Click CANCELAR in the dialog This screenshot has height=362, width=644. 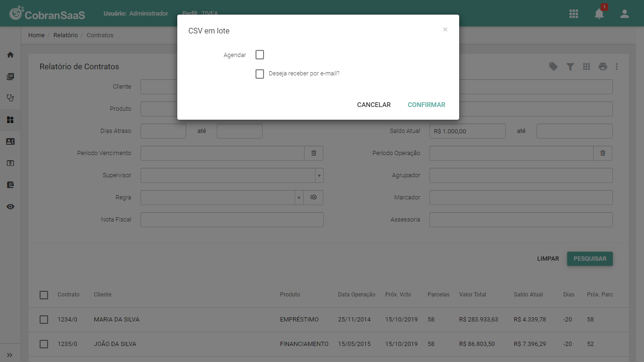pyautogui.click(x=374, y=105)
